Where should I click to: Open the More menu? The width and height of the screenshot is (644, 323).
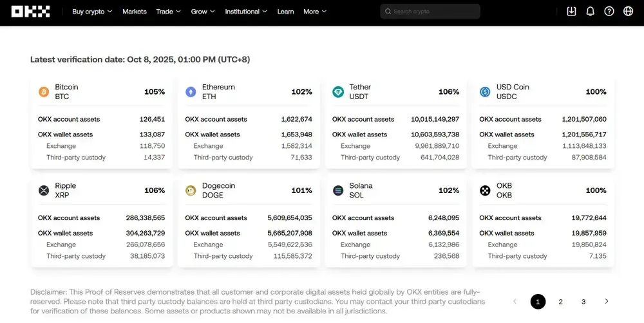(x=315, y=12)
